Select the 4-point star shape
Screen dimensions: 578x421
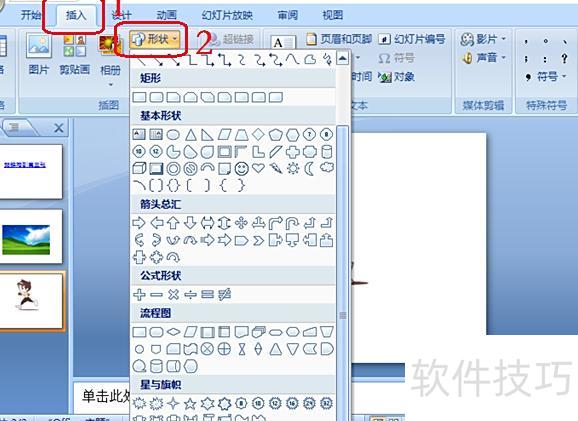tap(173, 404)
